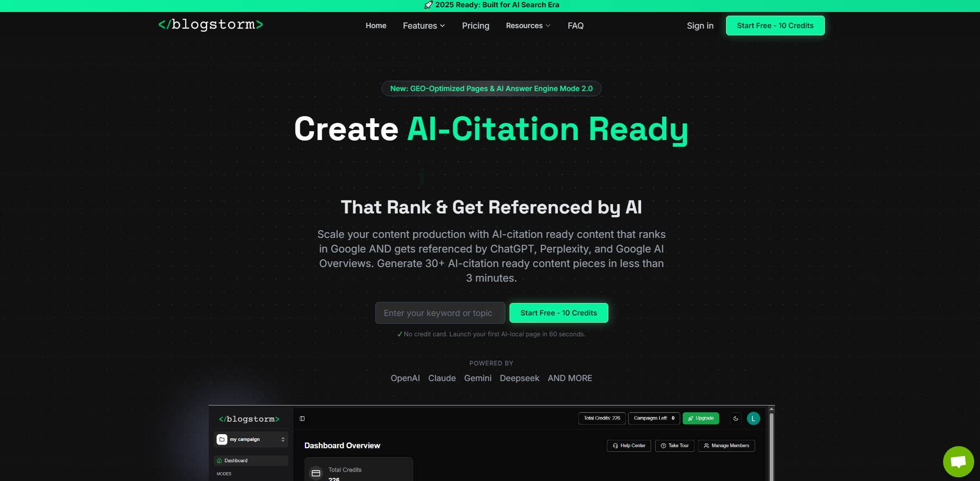The image size is (980, 481).
Task: Click the dashboard preview scrollbar
Action: click(x=771, y=442)
